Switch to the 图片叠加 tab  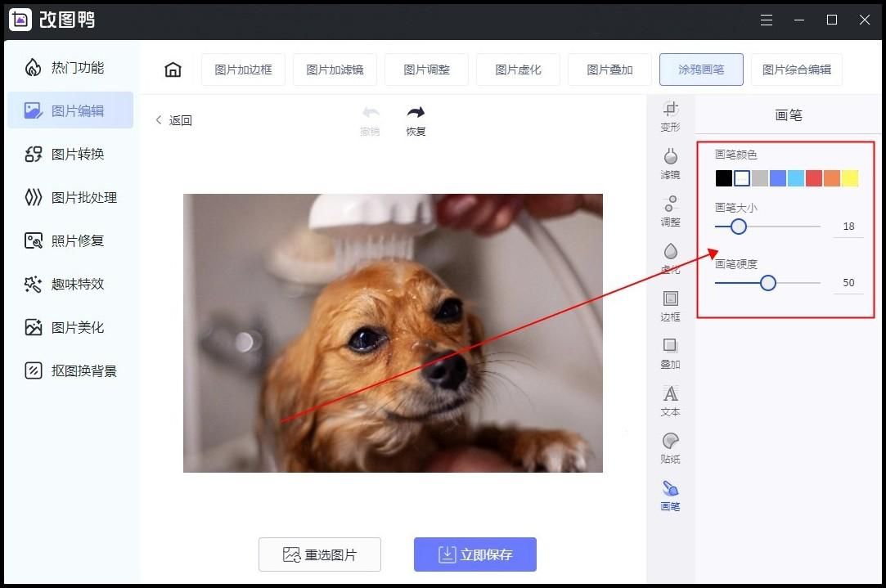tap(609, 70)
